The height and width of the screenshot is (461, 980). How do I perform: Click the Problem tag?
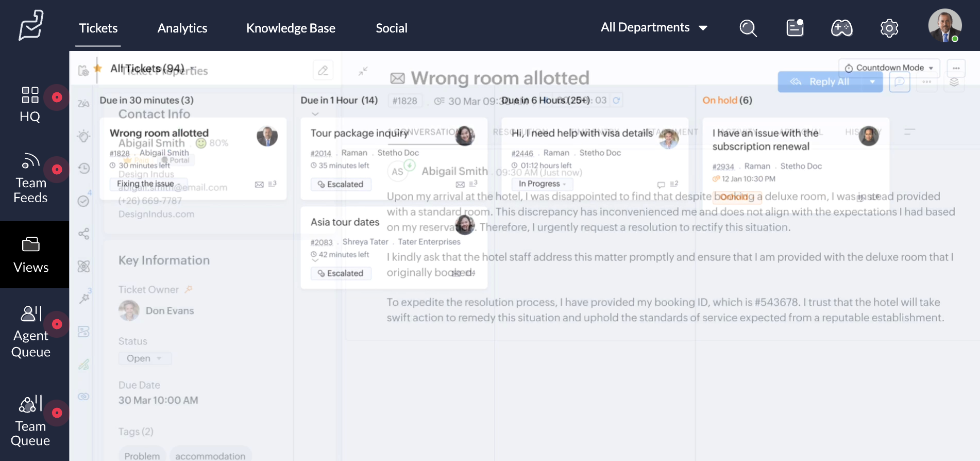142,456
